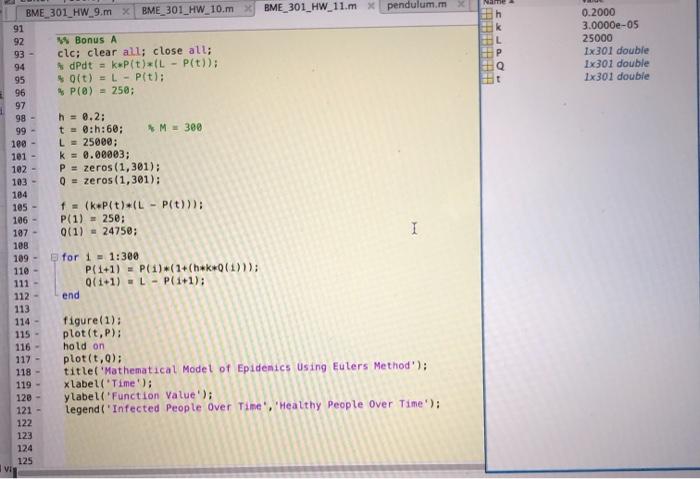Select the 1x301 double value of Q
This screenshot has height=479, width=700.
click(616, 63)
